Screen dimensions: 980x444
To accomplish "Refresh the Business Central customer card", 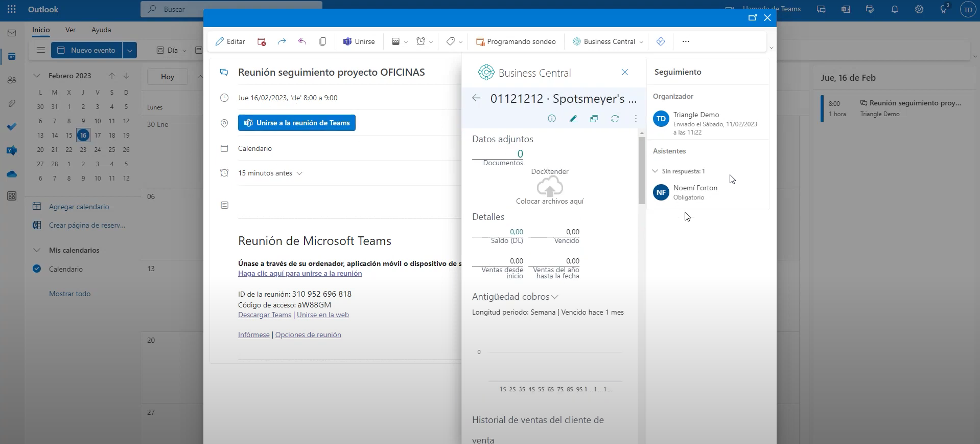I will 615,119.
